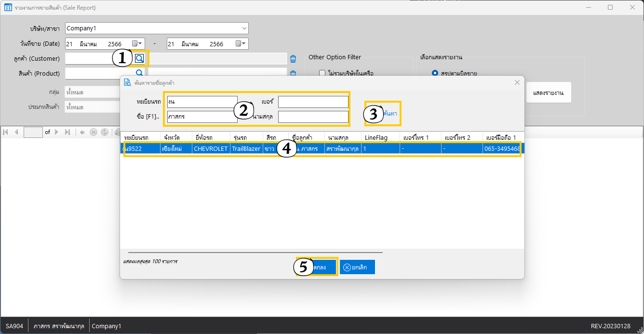This screenshot has width=644, height=334.
Task: Sort by จังหวัด column header
Action: click(175, 137)
